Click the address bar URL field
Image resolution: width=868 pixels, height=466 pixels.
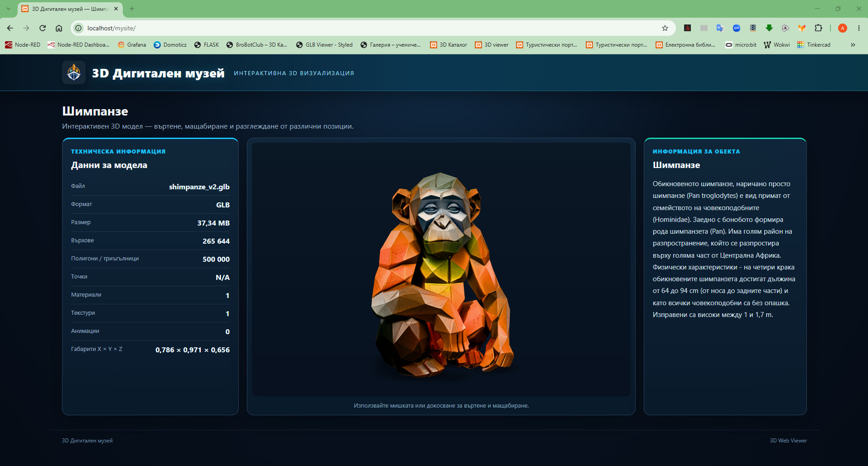coord(371,28)
